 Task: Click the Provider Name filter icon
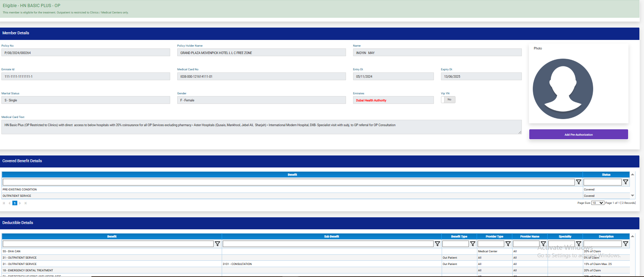coord(543,244)
